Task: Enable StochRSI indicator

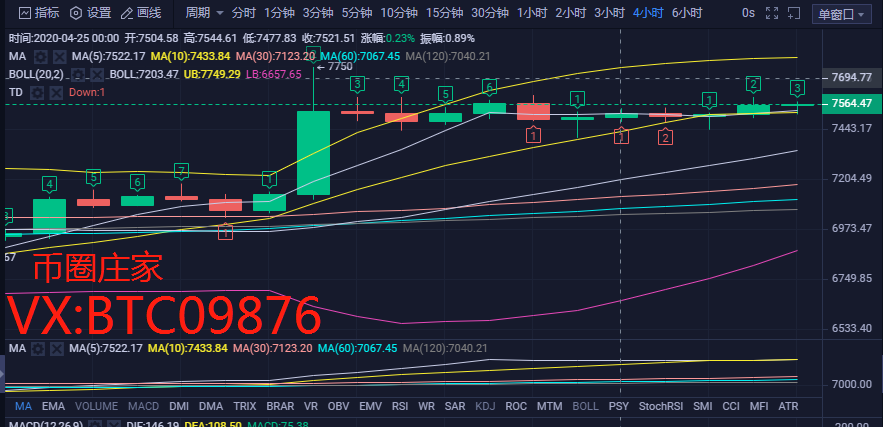Action: tap(661, 406)
